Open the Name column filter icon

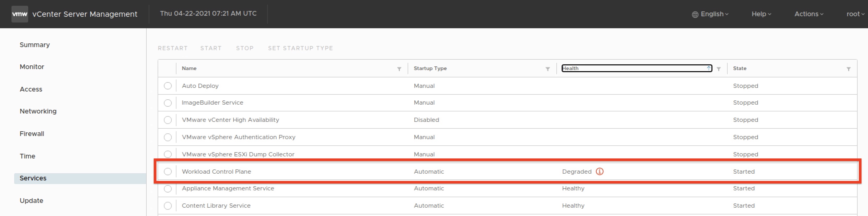tap(399, 69)
